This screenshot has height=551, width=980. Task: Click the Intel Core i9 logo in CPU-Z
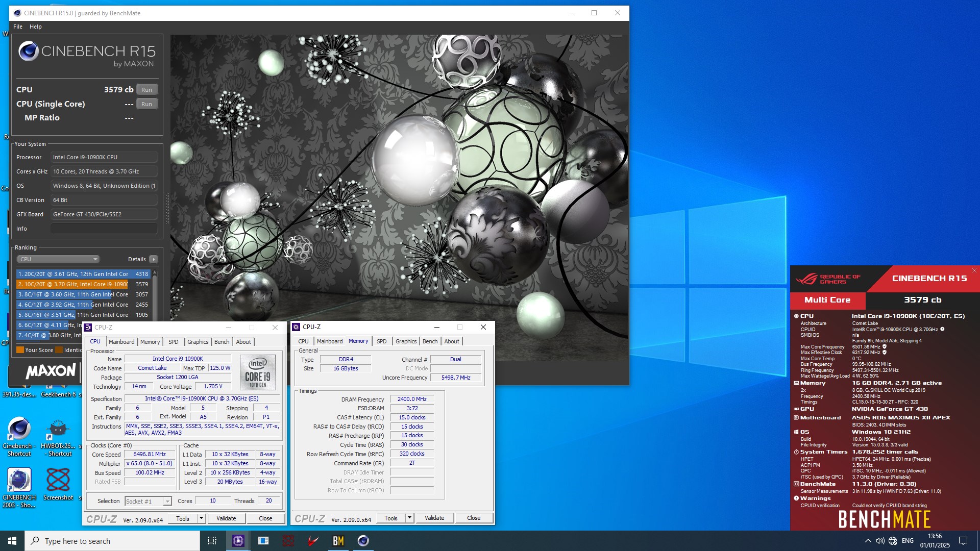[258, 372]
